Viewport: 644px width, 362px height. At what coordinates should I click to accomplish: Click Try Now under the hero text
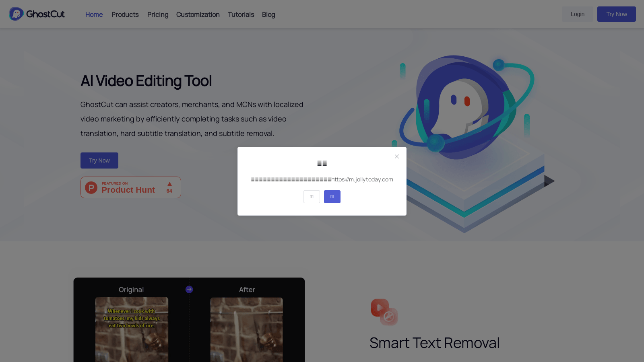tap(99, 160)
